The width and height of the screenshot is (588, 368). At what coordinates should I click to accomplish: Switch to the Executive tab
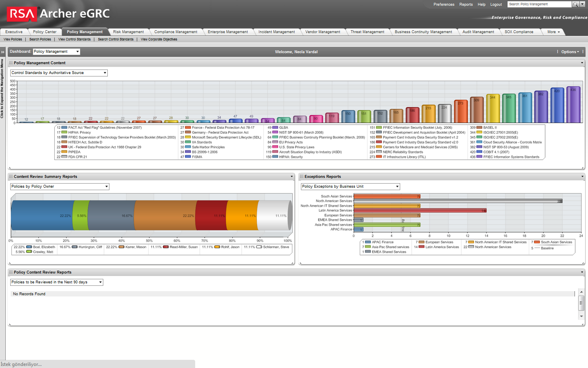tap(14, 32)
